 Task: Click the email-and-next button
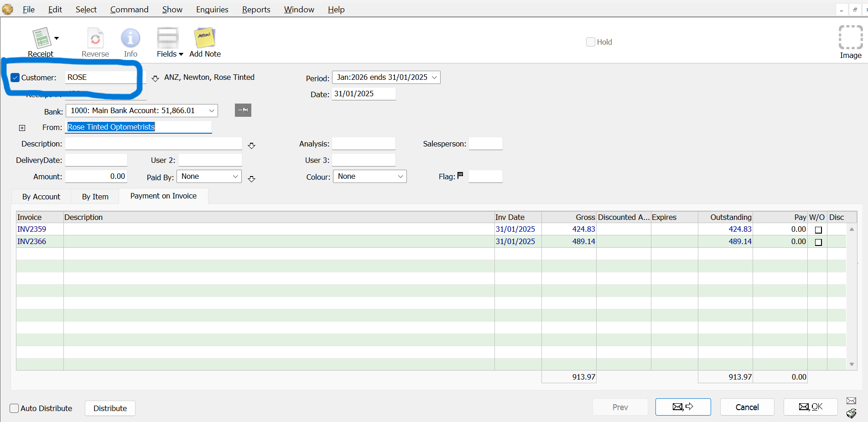coord(683,407)
